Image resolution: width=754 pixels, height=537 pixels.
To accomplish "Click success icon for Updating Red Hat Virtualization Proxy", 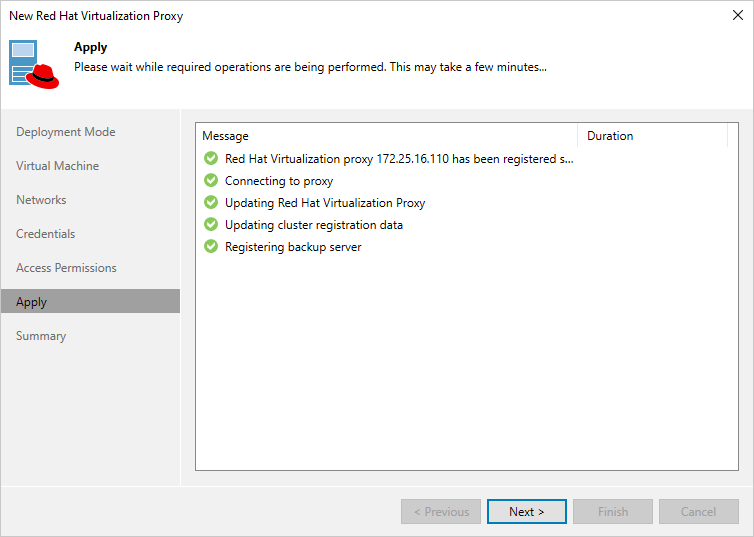I will [x=211, y=203].
